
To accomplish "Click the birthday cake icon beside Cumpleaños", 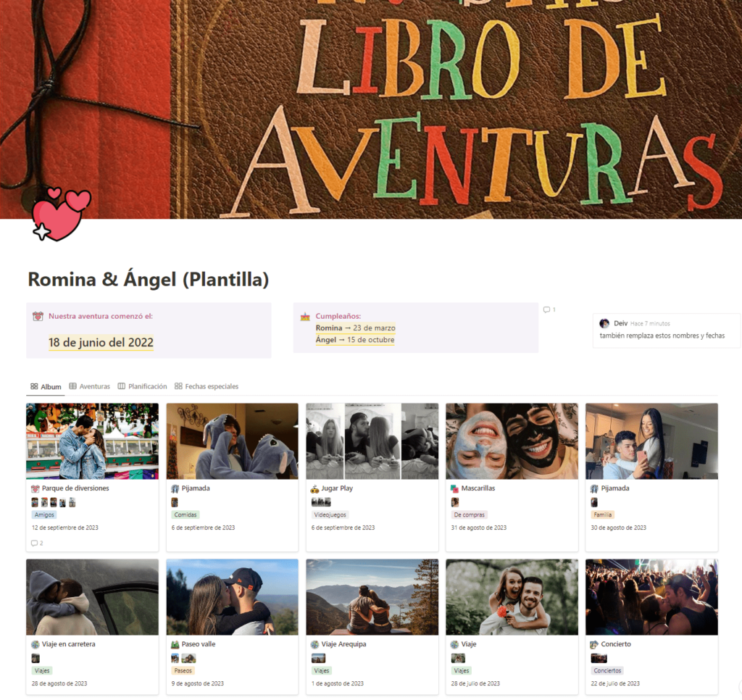I will 305,316.
